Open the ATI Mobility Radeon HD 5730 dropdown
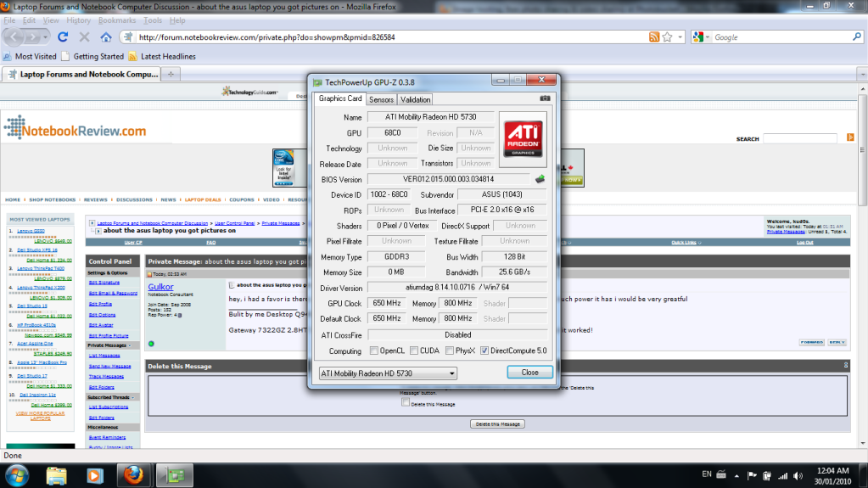The height and width of the screenshot is (488, 868). (388, 373)
